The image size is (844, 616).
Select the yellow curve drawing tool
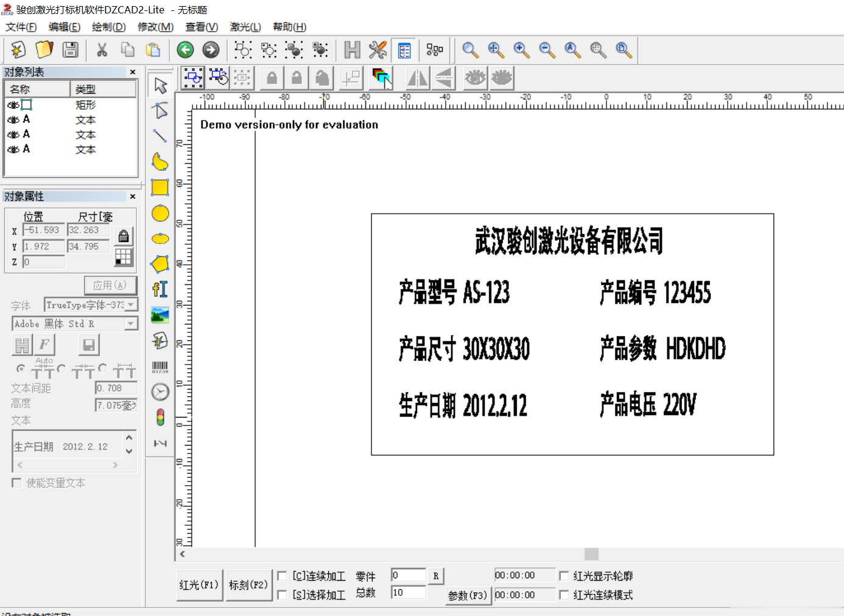click(x=160, y=162)
